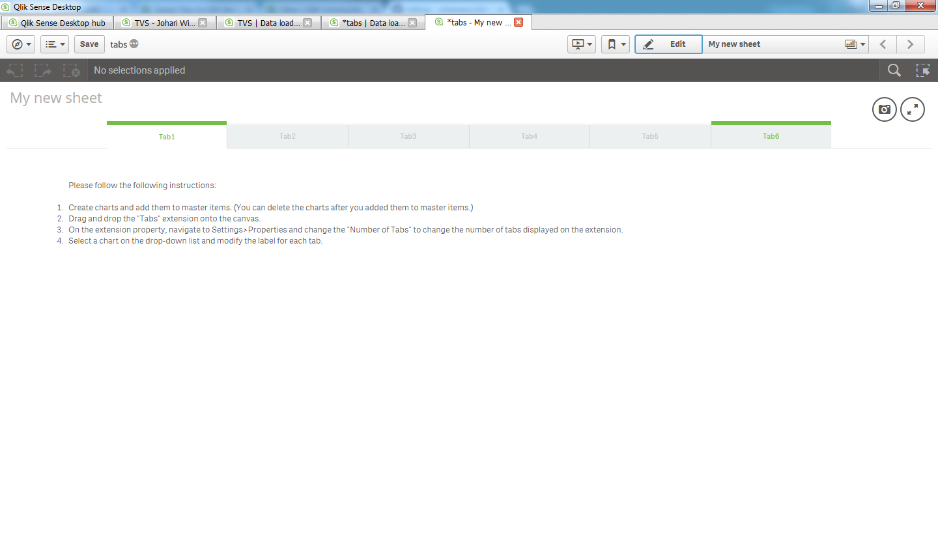Click instruction about Number of Tabs

[x=346, y=230]
